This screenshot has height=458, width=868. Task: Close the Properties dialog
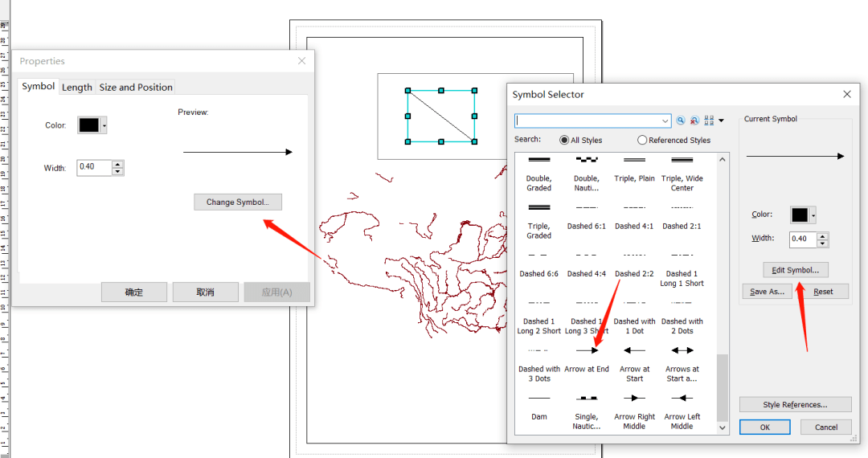(x=301, y=61)
